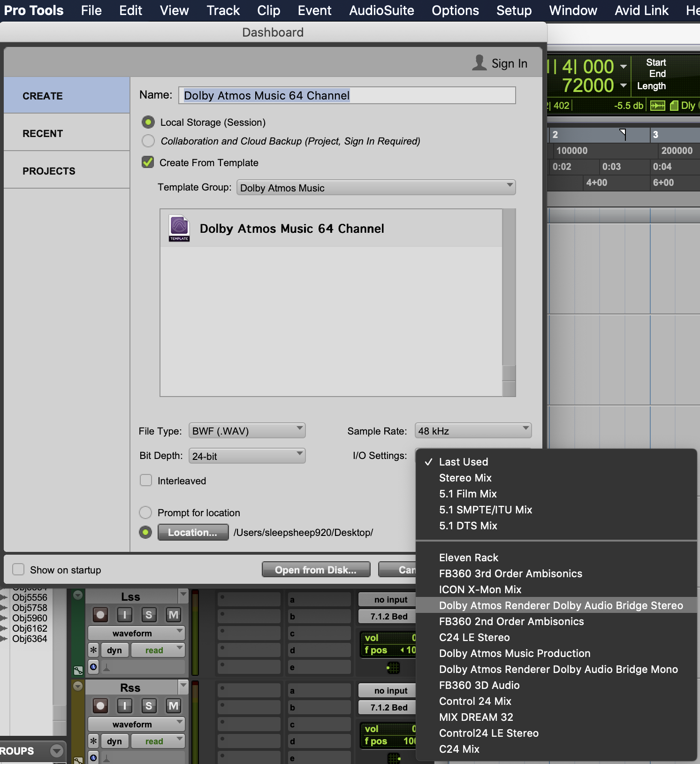Select Prompt for location radio button
The image size is (700, 764).
coord(145,512)
